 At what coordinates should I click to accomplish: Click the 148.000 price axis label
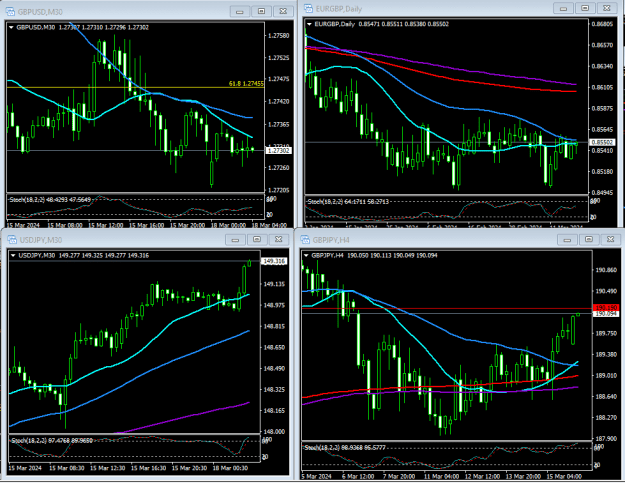(x=274, y=432)
